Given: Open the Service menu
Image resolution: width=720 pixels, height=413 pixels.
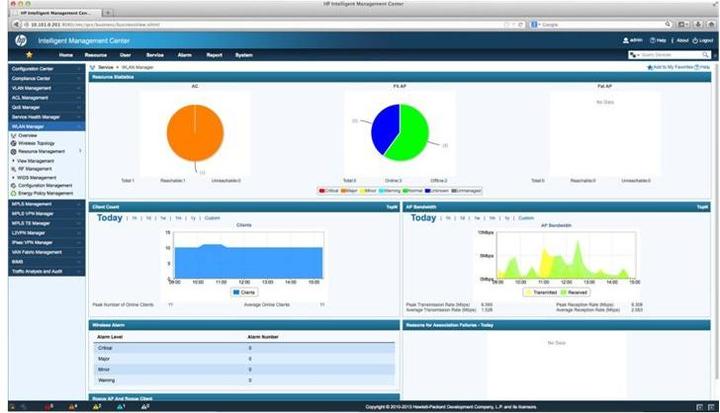Looking at the screenshot, I should point(155,55).
